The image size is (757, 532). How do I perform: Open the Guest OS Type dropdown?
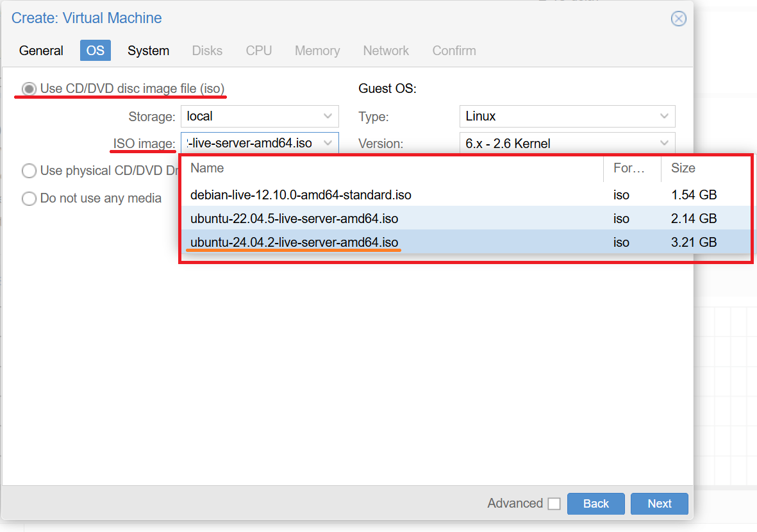click(664, 117)
